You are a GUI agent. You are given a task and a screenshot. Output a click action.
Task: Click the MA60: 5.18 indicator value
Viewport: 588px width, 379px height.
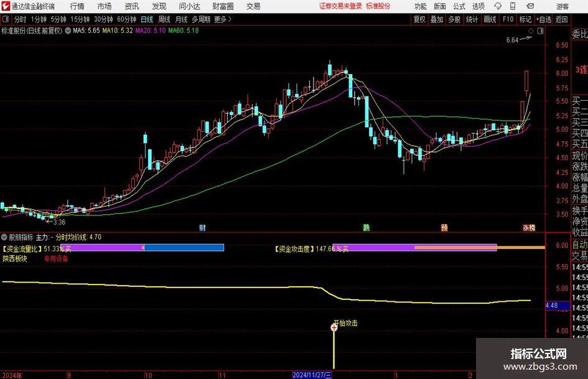click(184, 30)
